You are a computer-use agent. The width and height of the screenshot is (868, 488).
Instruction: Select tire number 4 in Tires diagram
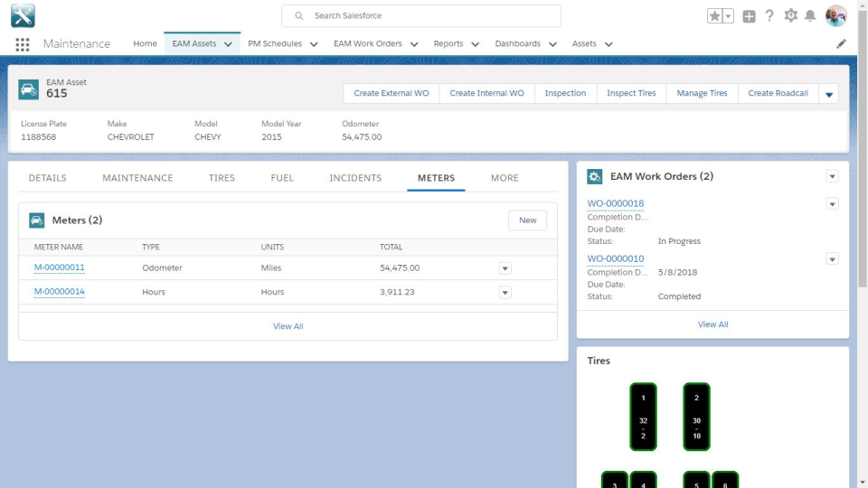[643, 480]
